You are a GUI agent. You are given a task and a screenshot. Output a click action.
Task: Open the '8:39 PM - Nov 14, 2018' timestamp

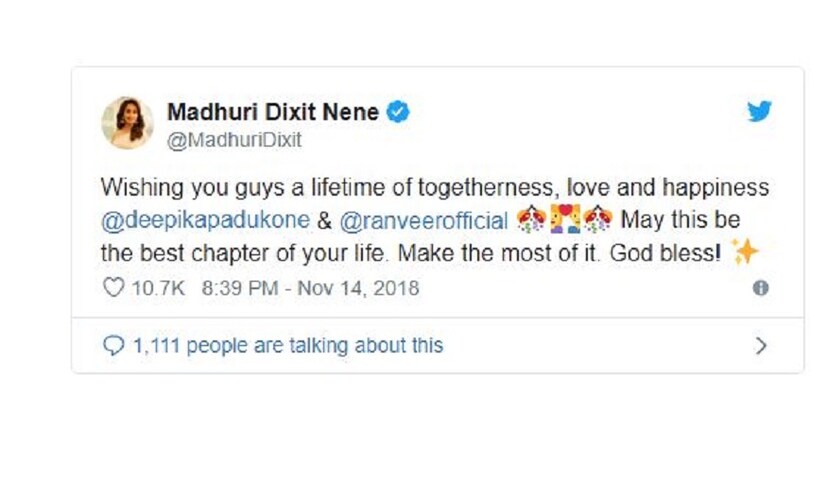point(310,288)
